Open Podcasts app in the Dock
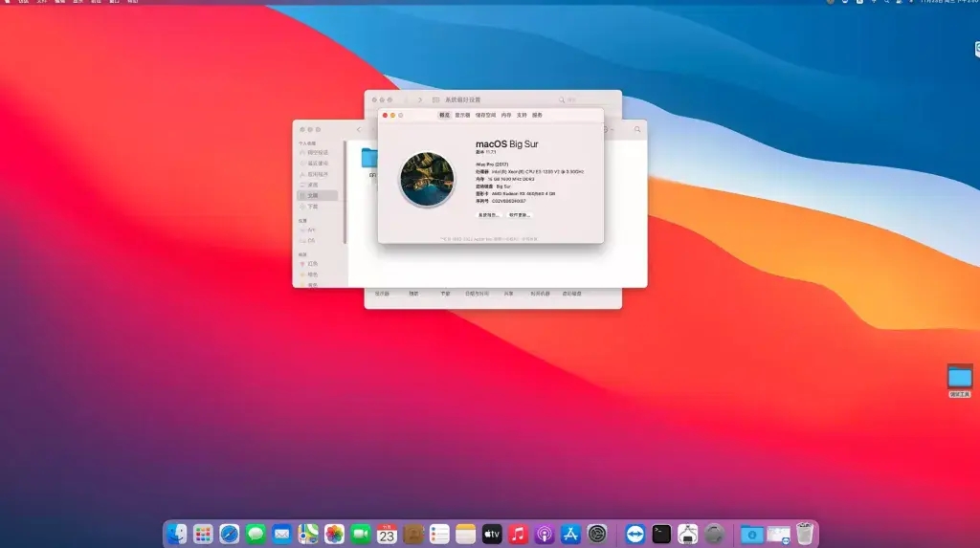 coord(545,535)
